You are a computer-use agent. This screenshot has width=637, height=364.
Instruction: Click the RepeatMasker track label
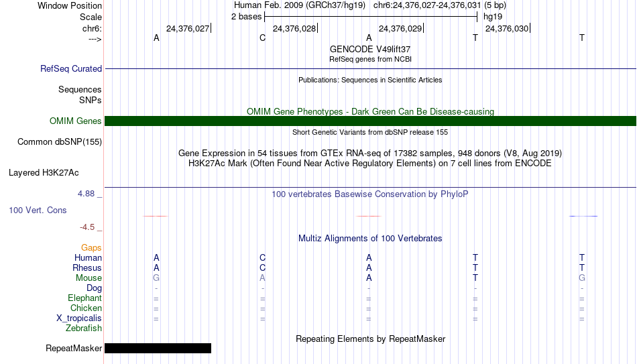click(74, 348)
